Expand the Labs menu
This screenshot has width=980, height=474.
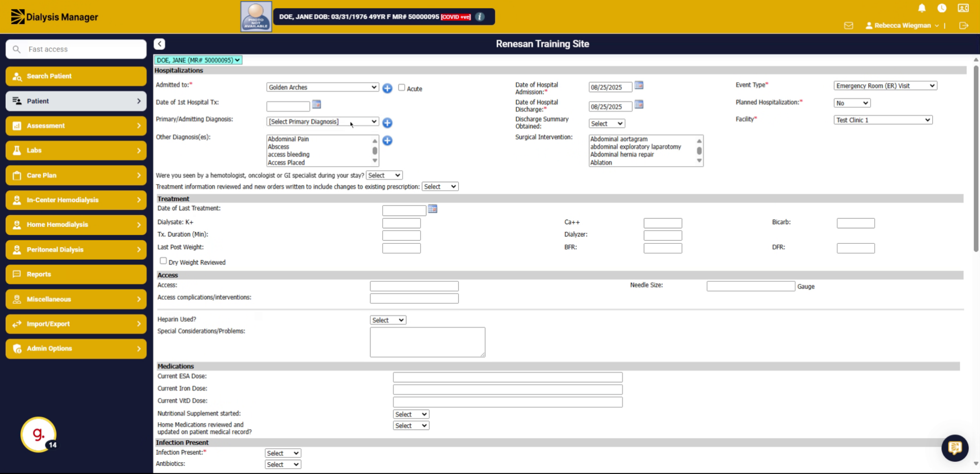point(76,150)
